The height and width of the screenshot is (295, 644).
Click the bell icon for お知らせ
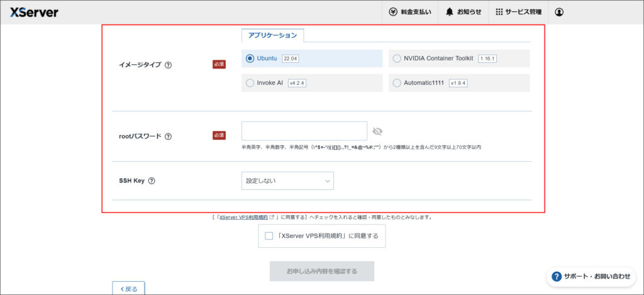[450, 12]
